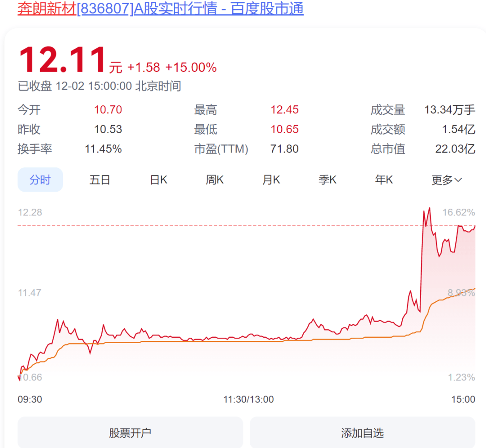Image resolution: width=486 pixels, height=448 pixels.
Task: Click the 最高 label
Action: coord(206,110)
